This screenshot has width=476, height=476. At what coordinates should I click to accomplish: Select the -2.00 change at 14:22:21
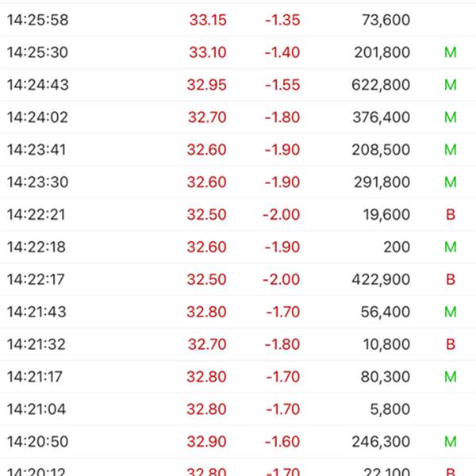pos(281,215)
